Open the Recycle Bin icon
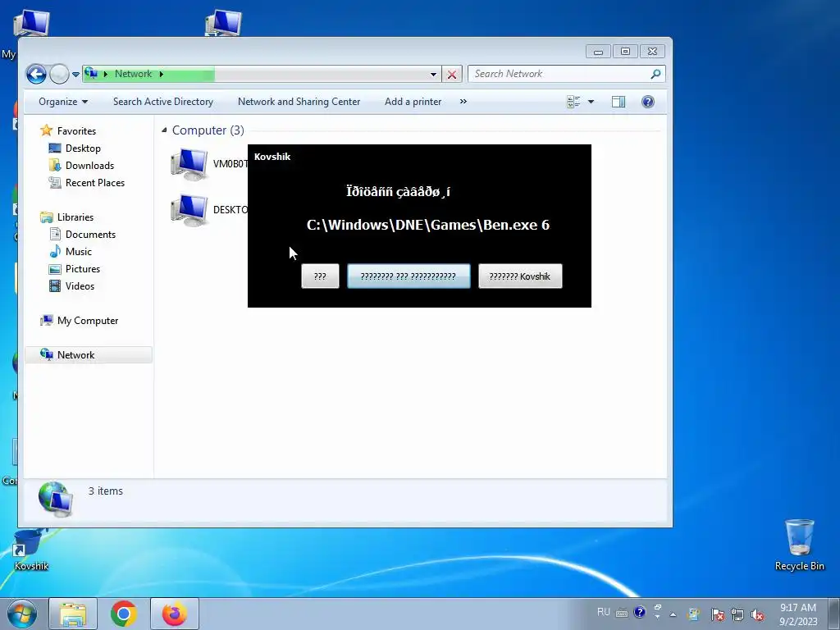 coord(799,545)
